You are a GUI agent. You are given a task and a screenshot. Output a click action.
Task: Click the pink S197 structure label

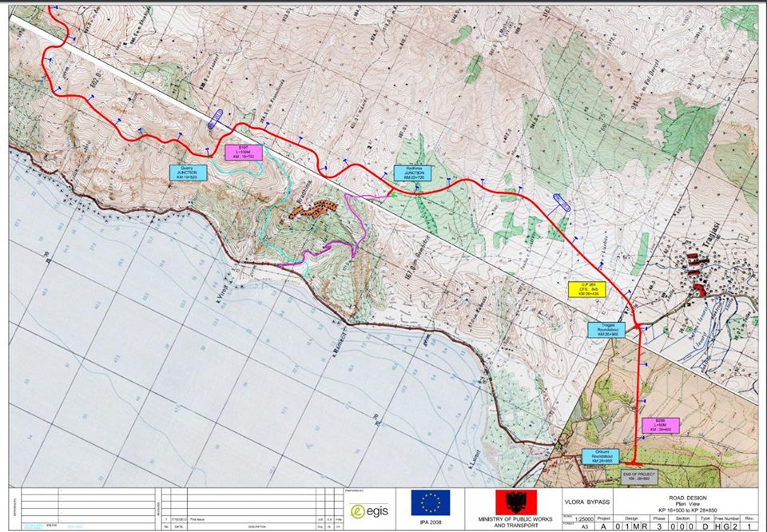point(244,152)
